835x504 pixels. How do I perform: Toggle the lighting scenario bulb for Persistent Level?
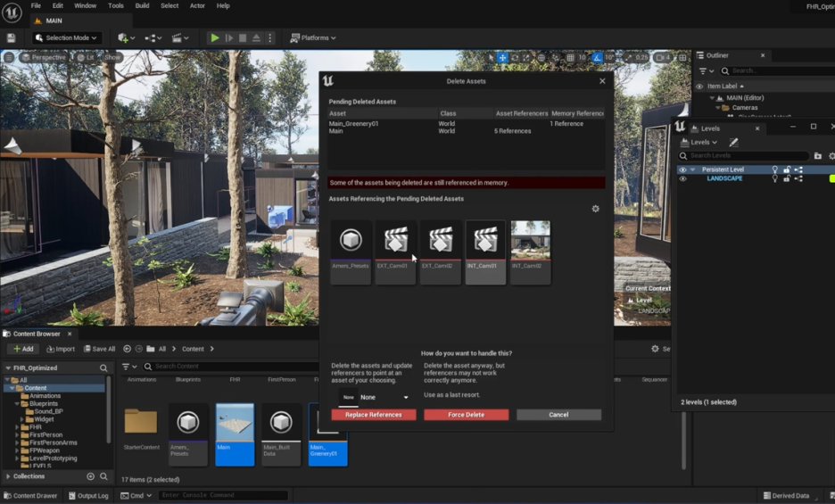point(775,170)
